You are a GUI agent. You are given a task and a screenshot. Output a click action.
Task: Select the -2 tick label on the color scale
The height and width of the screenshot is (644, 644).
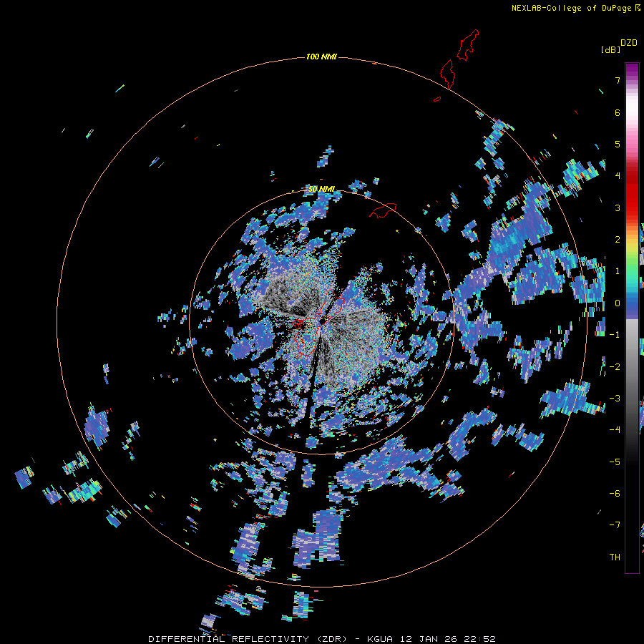[615, 367]
